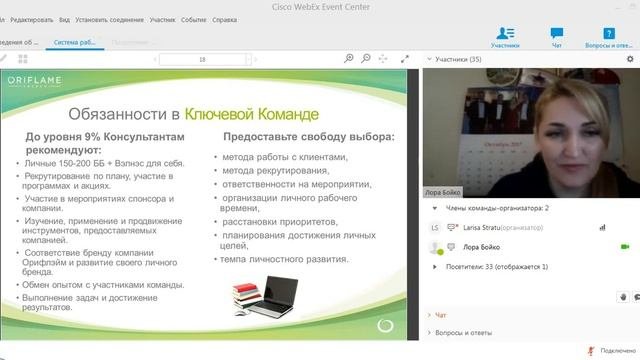Click the fit-to-viewer arrows icon
This screenshot has width=640, height=360.
383,59
